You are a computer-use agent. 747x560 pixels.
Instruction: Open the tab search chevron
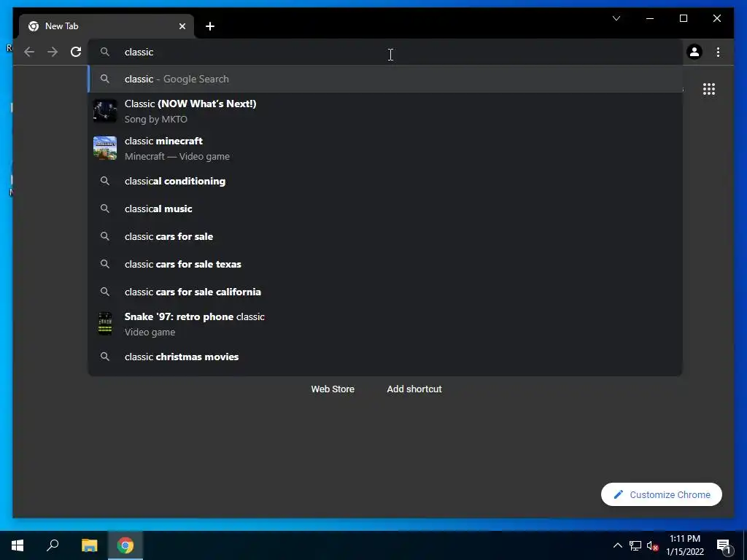click(x=616, y=18)
